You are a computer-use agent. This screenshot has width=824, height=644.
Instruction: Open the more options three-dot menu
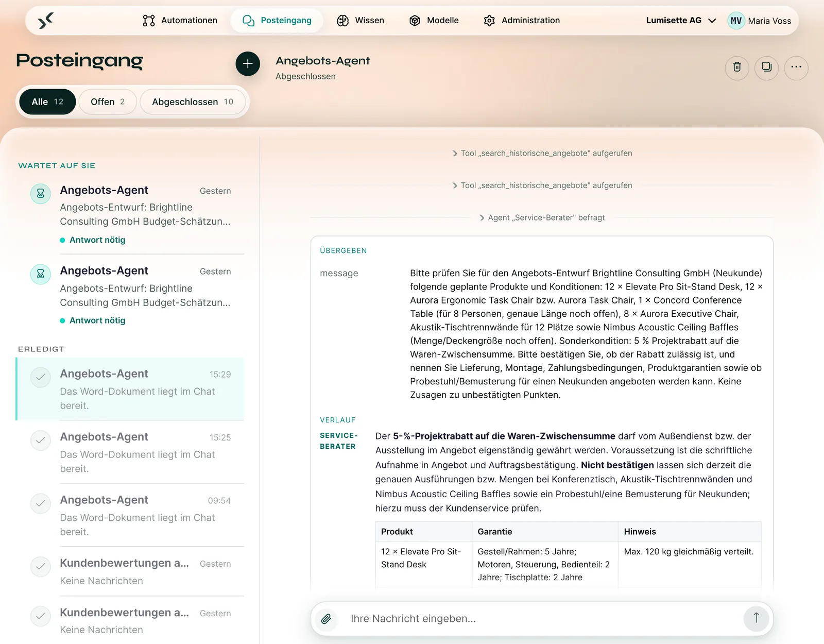[796, 67]
